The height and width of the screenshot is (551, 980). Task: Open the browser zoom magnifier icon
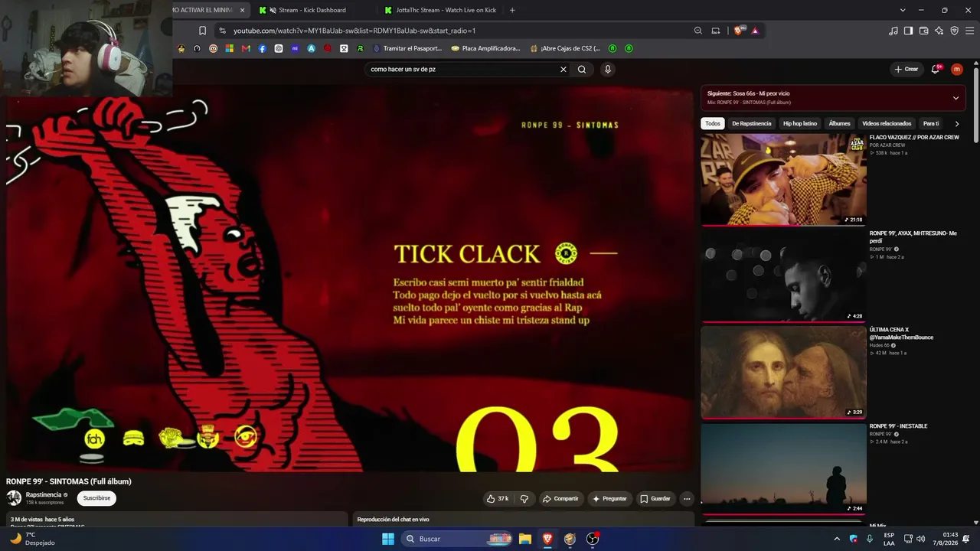[697, 31]
